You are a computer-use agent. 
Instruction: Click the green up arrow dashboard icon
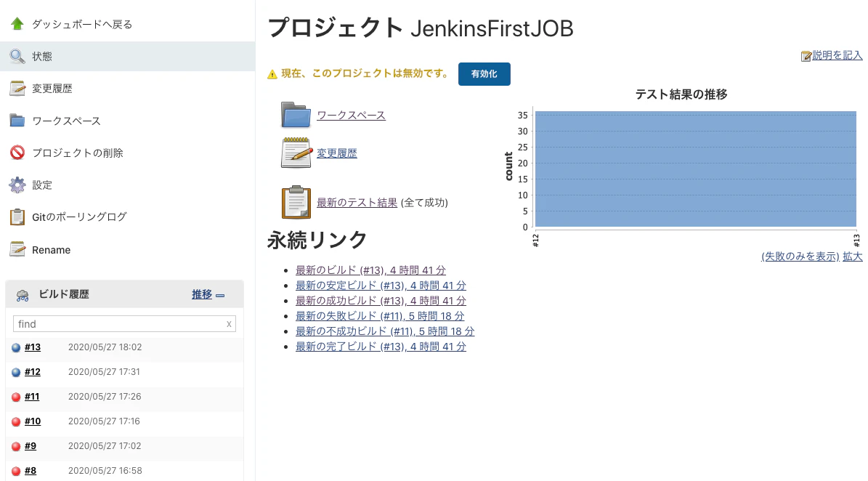[17, 24]
